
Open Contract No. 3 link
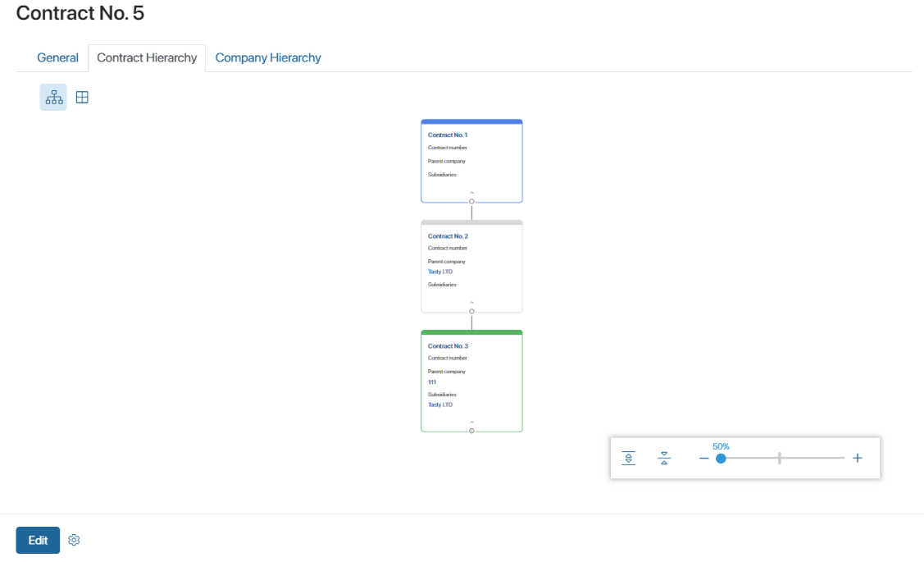pyautogui.click(x=448, y=346)
